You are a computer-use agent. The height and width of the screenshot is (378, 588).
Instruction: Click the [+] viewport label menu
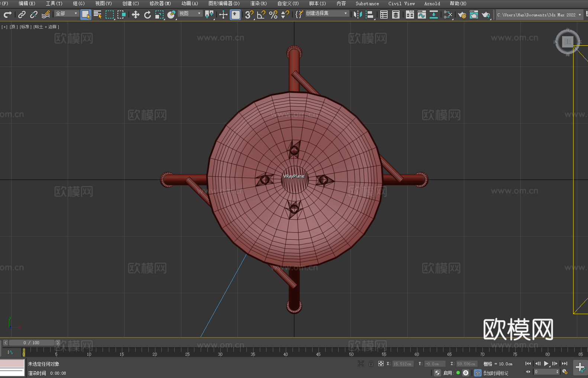(4, 27)
